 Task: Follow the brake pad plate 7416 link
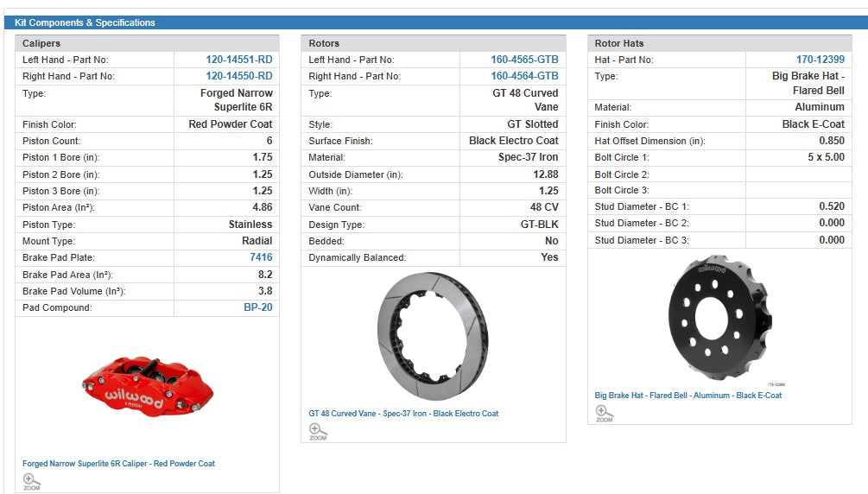coord(260,257)
